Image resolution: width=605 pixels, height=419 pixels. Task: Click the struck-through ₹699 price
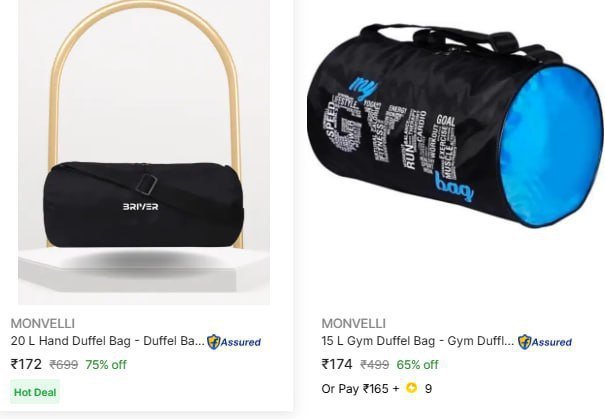[64, 365]
